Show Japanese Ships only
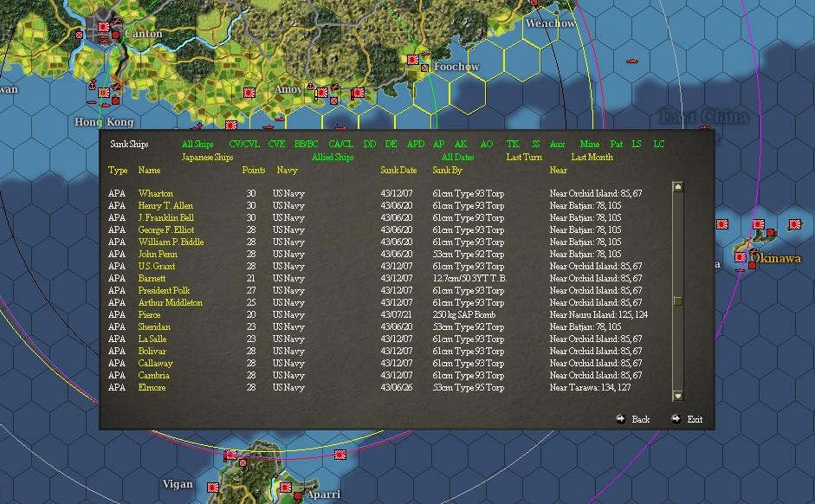 [x=207, y=157]
